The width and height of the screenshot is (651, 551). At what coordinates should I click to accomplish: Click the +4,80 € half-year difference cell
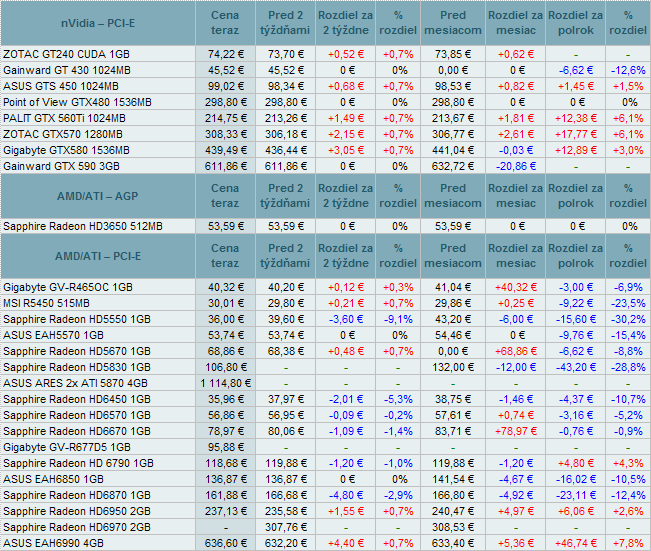[x=575, y=463]
